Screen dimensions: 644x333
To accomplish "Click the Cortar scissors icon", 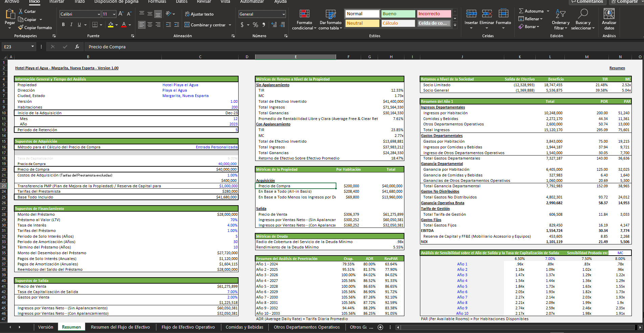I will [21, 11].
